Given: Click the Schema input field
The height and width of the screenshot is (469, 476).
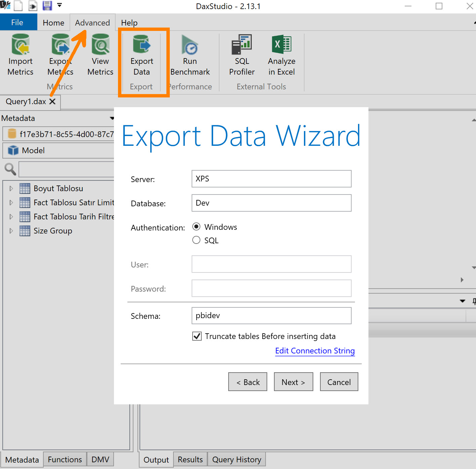Looking at the screenshot, I should 272,315.
